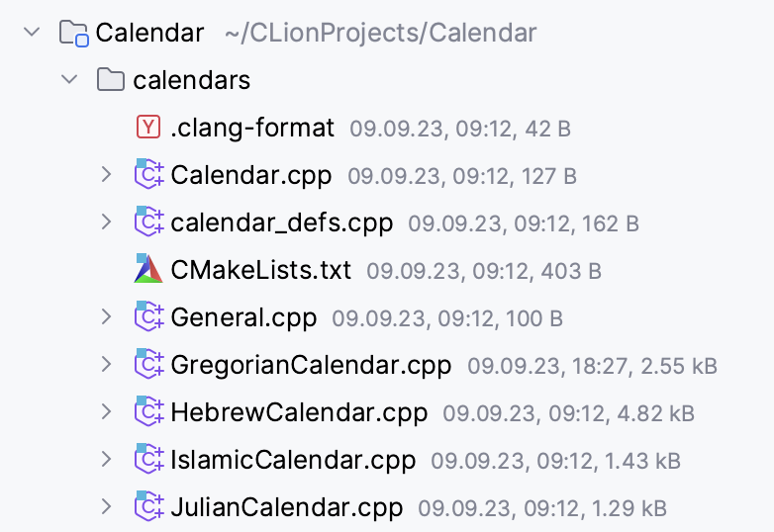
Task: Expand the IslamicCalendar.cpp node arrow
Action: (107, 460)
